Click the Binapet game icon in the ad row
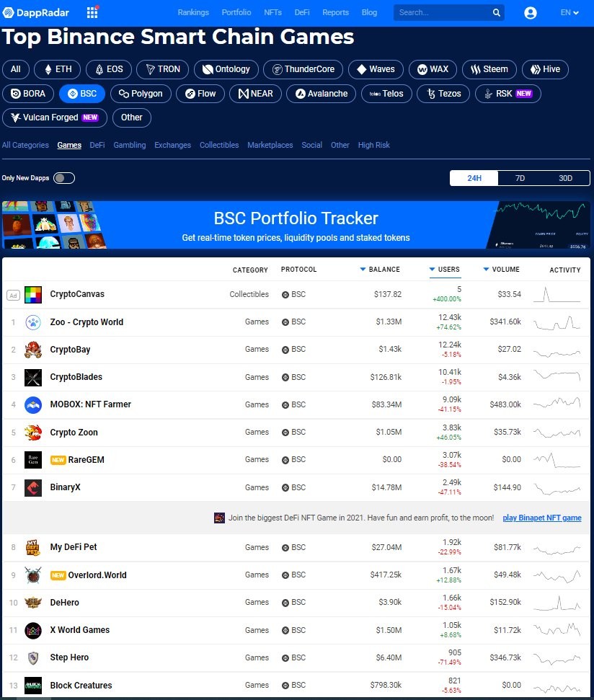 [219, 518]
